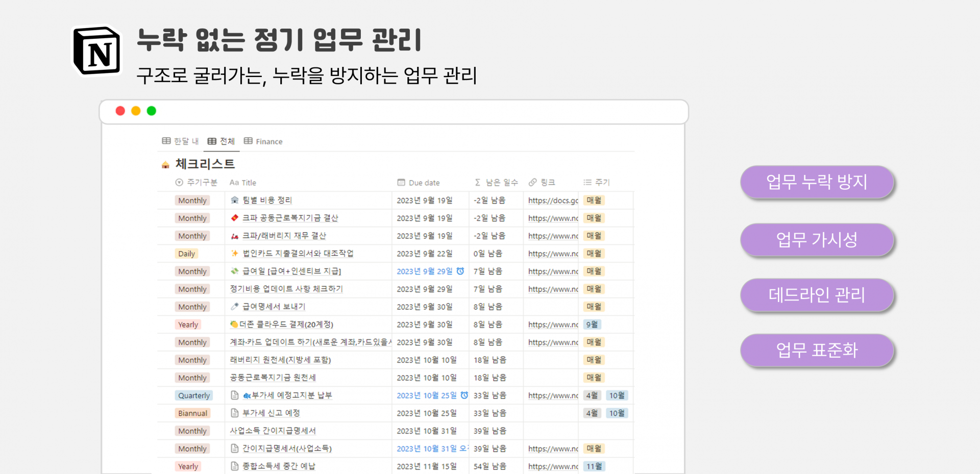The height and width of the screenshot is (474, 980).
Task: Open the 링크 column header menu
Action: click(x=542, y=182)
